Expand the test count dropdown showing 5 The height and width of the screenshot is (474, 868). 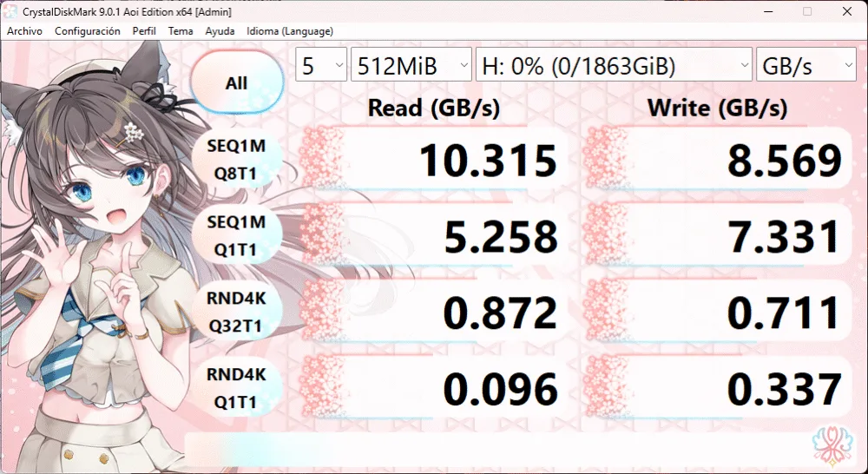click(x=321, y=66)
